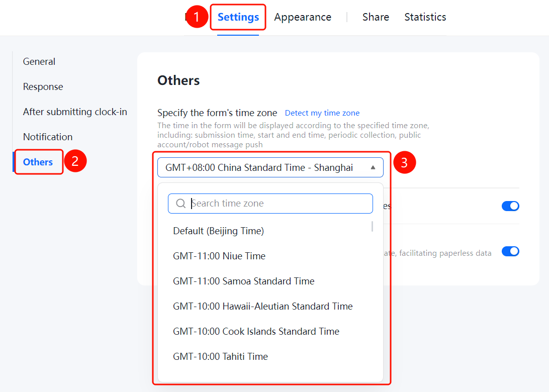
Task: Select General in the settings sidebar
Action: (x=39, y=62)
